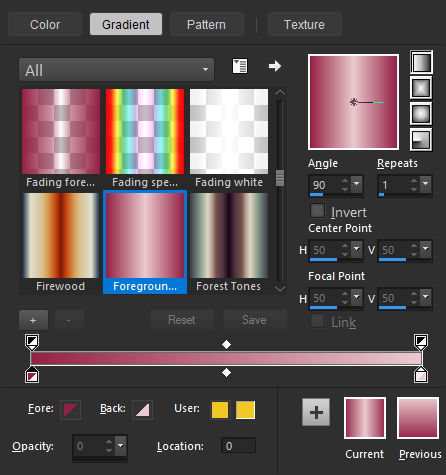This screenshot has width=446, height=475.
Task: Choose the Forest Tones gradient thumbnail
Action: click(x=229, y=243)
